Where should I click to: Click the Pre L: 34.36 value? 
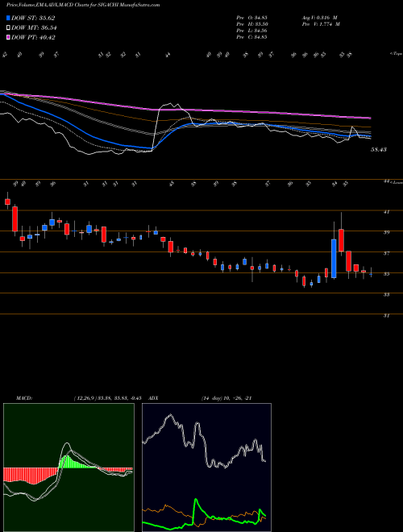pyautogui.click(x=251, y=31)
